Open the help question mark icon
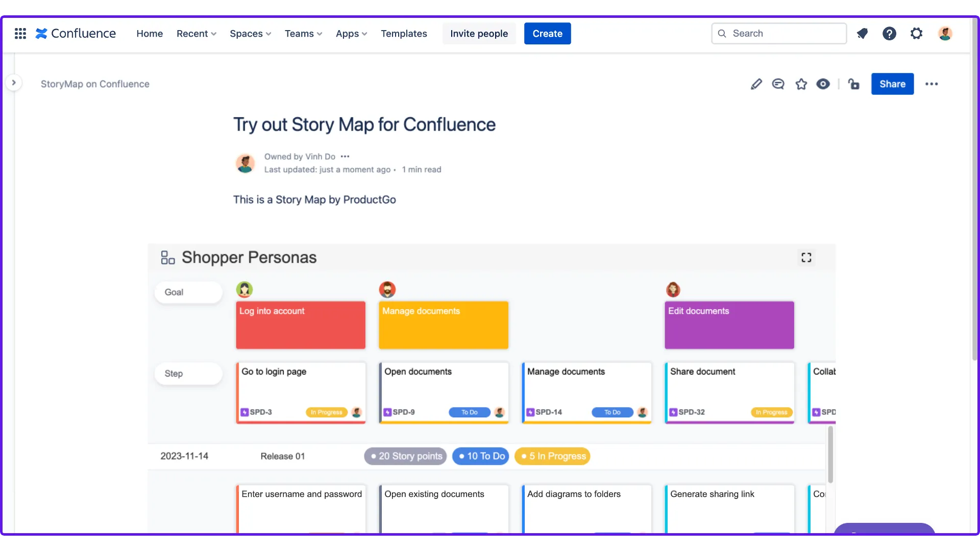This screenshot has height=551, width=980. coord(889,34)
